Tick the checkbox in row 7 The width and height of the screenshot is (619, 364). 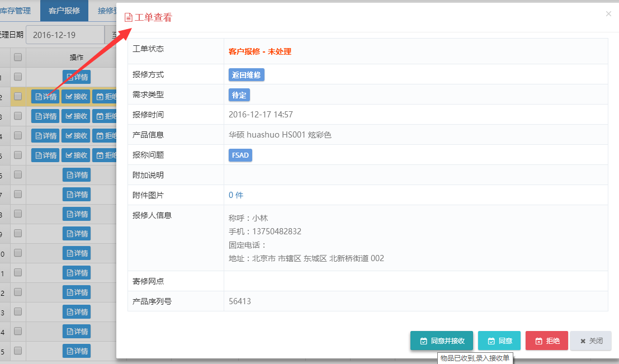[x=18, y=194]
